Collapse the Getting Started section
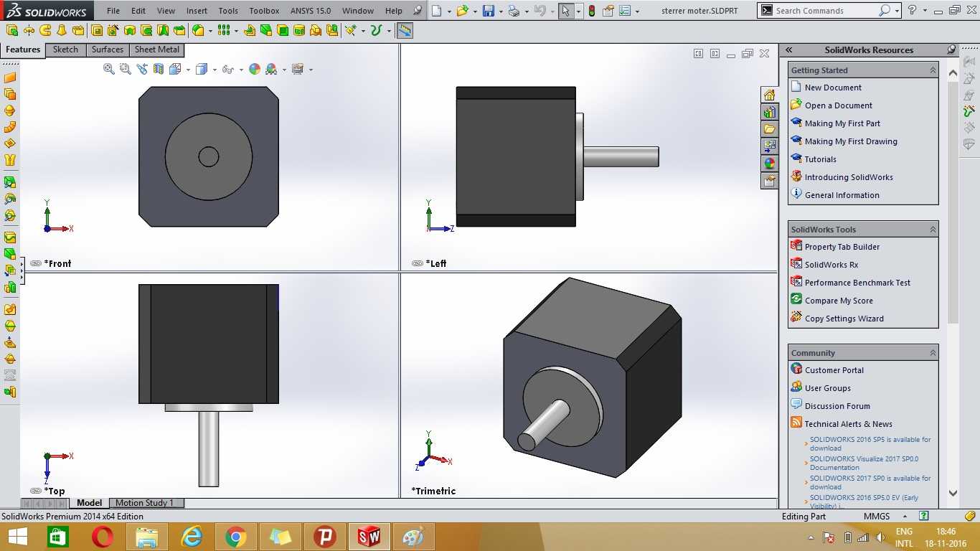Screen dimensions: 980x551 (933, 70)
